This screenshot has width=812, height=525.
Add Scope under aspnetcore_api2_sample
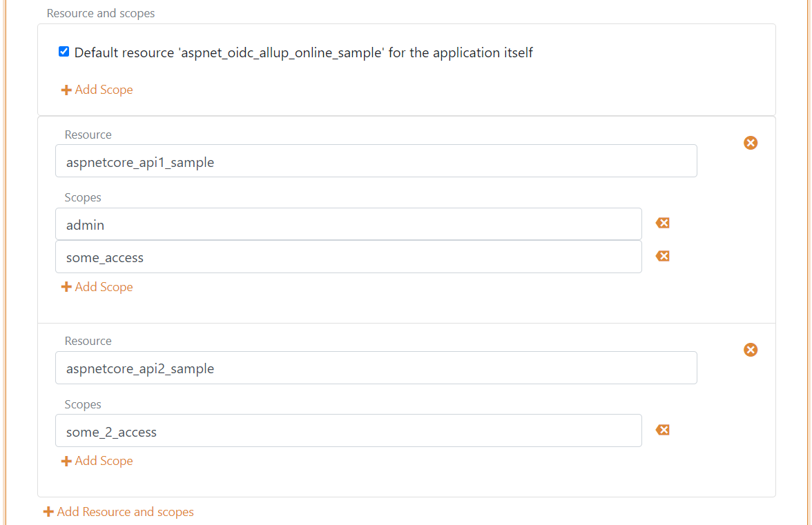tap(97, 460)
